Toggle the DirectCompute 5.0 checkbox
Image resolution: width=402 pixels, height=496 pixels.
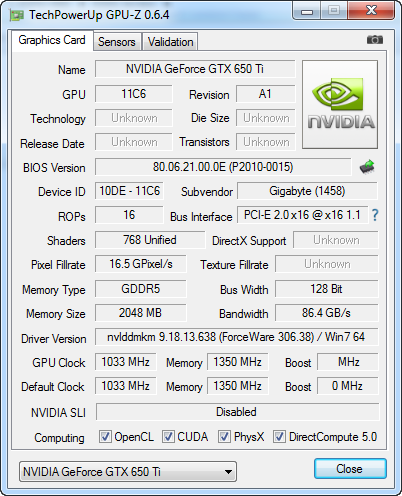point(279,437)
